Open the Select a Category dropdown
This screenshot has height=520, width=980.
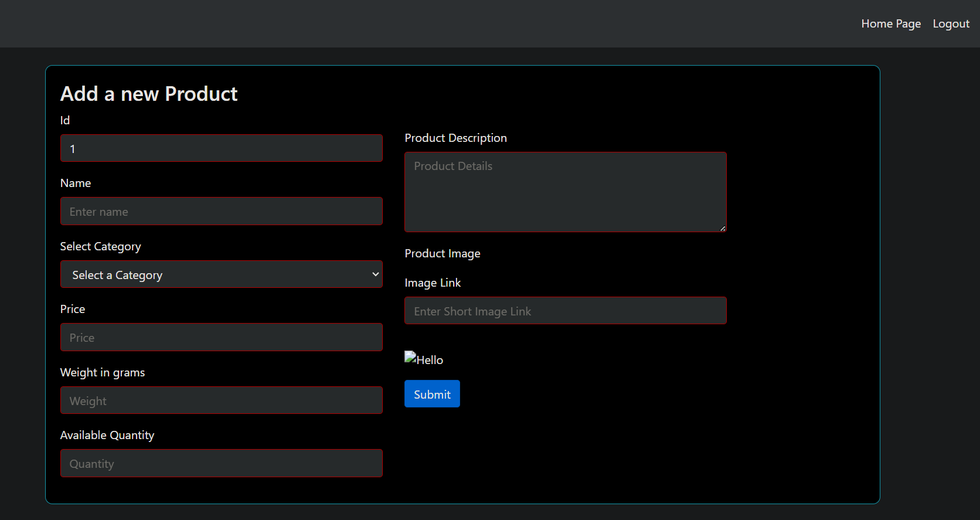222,274
